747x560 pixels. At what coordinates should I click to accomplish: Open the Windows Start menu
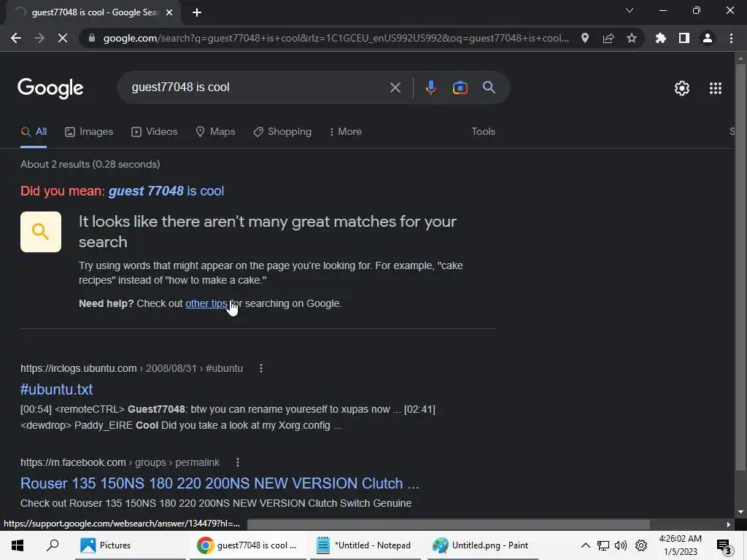point(18,545)
